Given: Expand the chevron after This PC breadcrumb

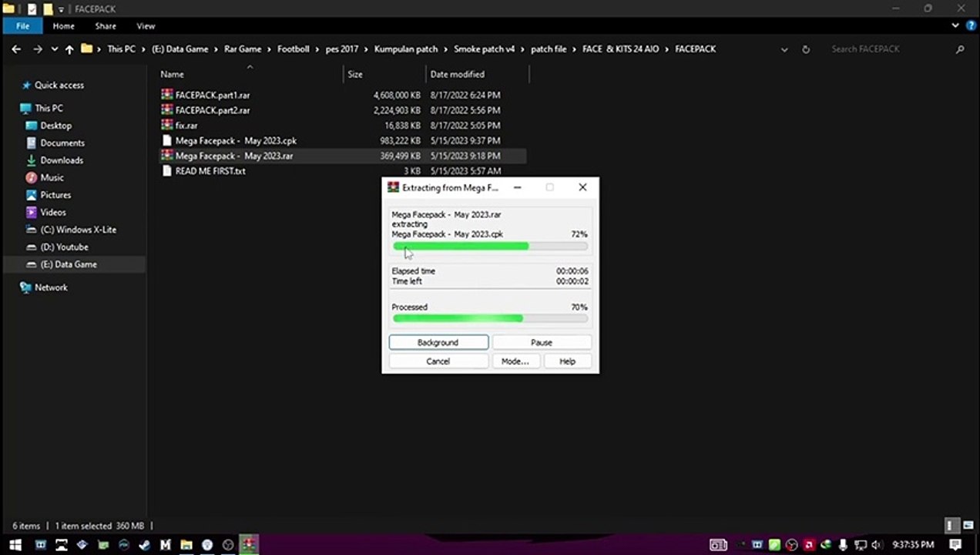Looking at the screenshot, I should 143,49.
